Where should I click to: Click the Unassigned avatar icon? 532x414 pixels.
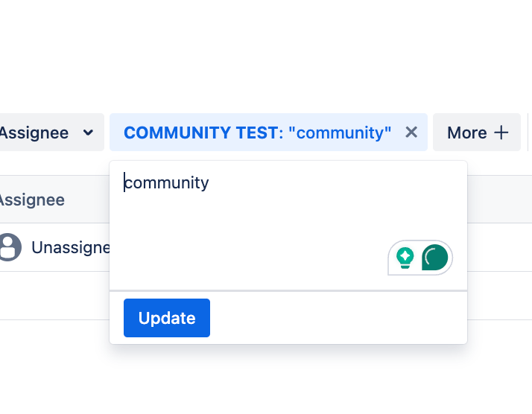(x=9, y=247)
